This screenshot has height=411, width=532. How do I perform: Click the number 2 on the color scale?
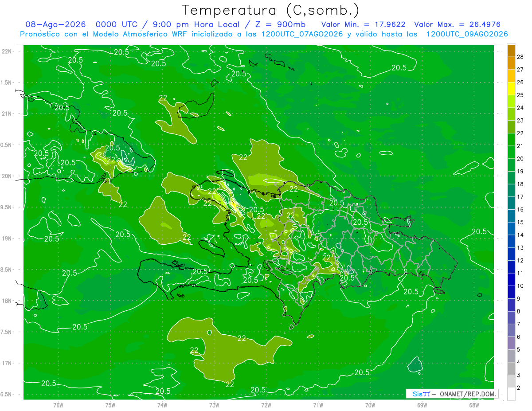519,388
